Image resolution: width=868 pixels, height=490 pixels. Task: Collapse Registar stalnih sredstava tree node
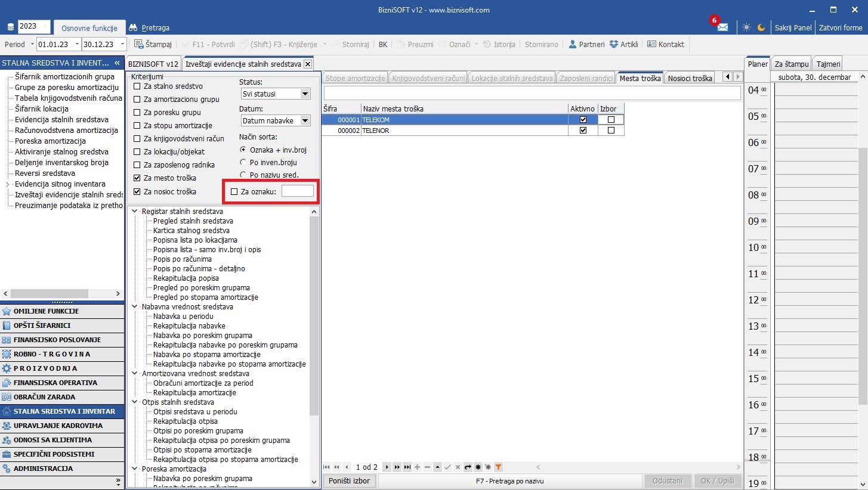pos(134,212)
